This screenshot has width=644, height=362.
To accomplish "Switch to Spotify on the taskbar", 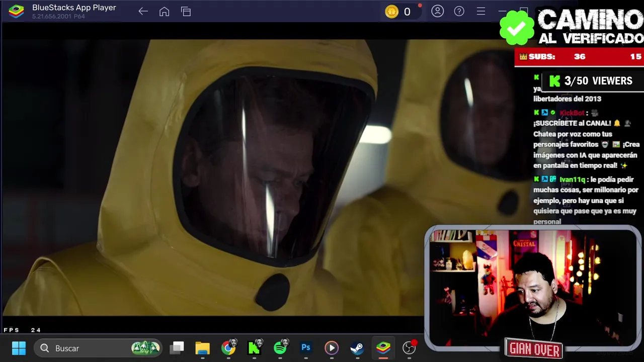I will tap(281, 347).
